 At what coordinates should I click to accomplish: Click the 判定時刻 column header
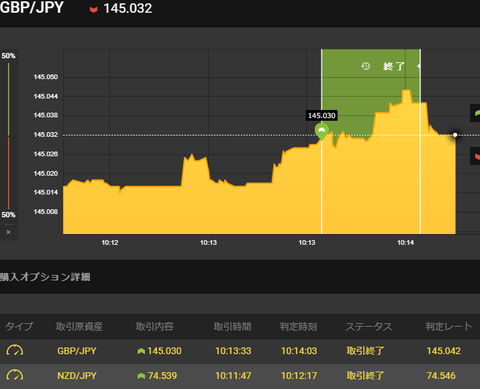tap(298, 326)
